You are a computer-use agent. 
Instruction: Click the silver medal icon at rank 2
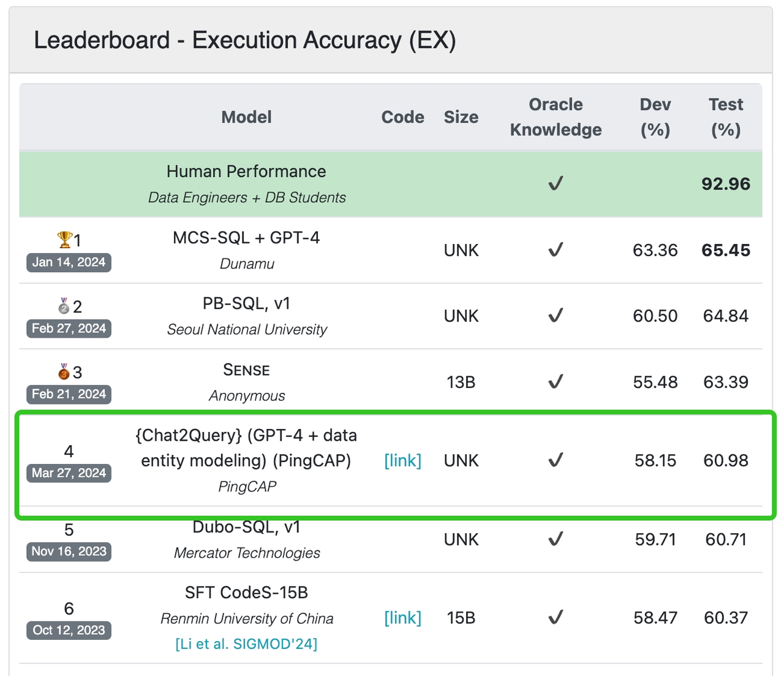click(x=64, y=305)
